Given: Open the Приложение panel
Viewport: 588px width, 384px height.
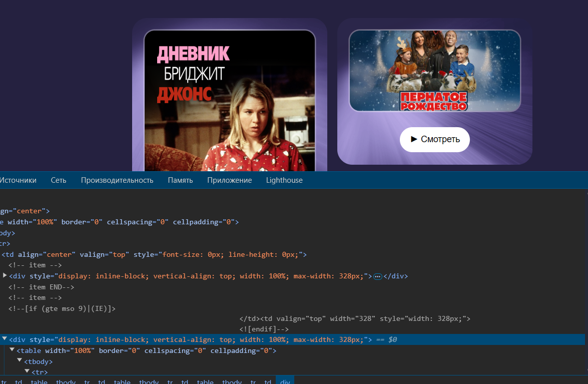Looking at the screenshot, I should (229, 180).
